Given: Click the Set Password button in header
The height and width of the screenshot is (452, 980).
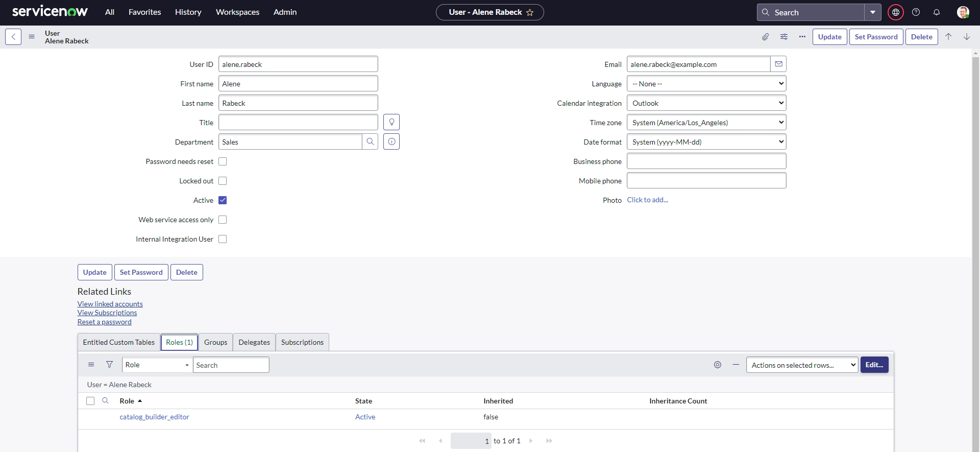Looking at the screenshot, I should (x=876, y=37).
